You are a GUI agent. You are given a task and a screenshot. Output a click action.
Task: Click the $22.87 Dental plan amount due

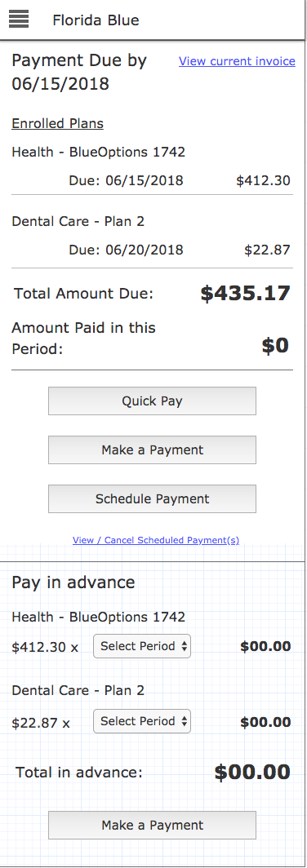coord(268,250)
